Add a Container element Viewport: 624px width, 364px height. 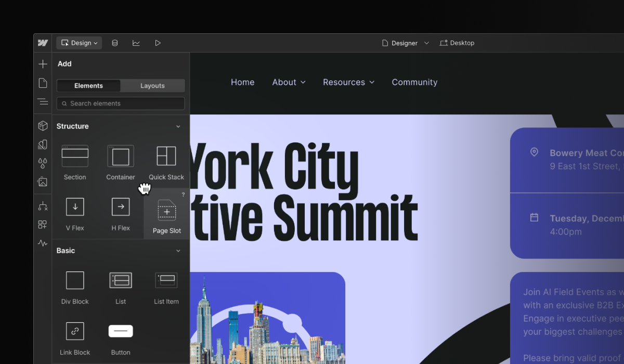(121, 162)
